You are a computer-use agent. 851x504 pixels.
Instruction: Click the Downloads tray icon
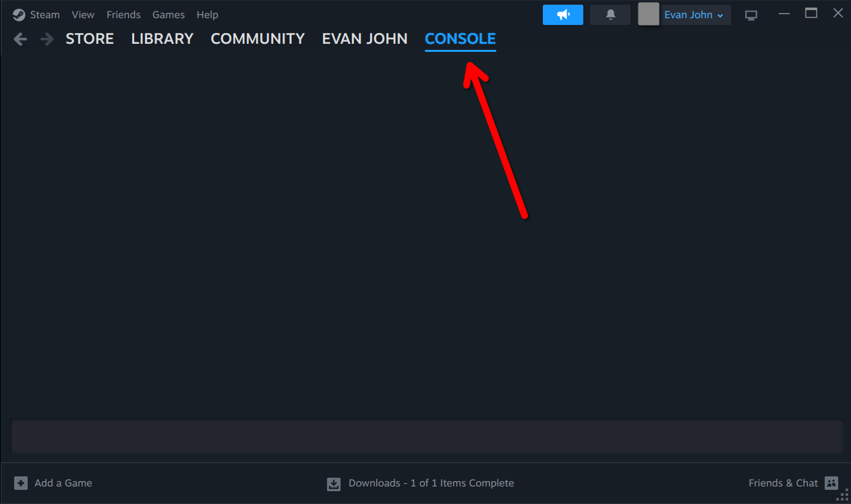coord(334,484)
